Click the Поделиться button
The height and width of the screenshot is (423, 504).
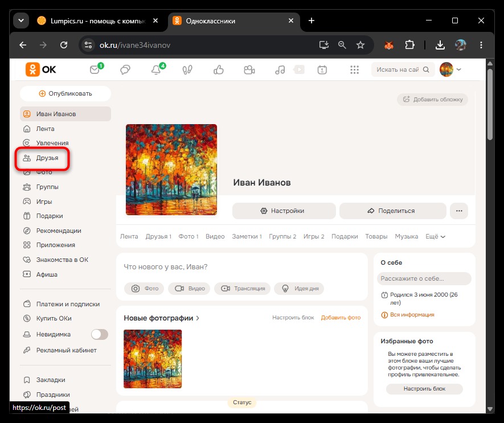tap(393, 211)
